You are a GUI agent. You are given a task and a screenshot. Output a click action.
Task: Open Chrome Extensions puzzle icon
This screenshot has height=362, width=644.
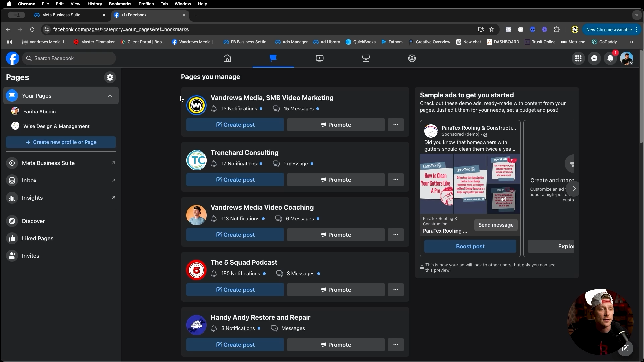pyautogui.click(x=557, y=29)
